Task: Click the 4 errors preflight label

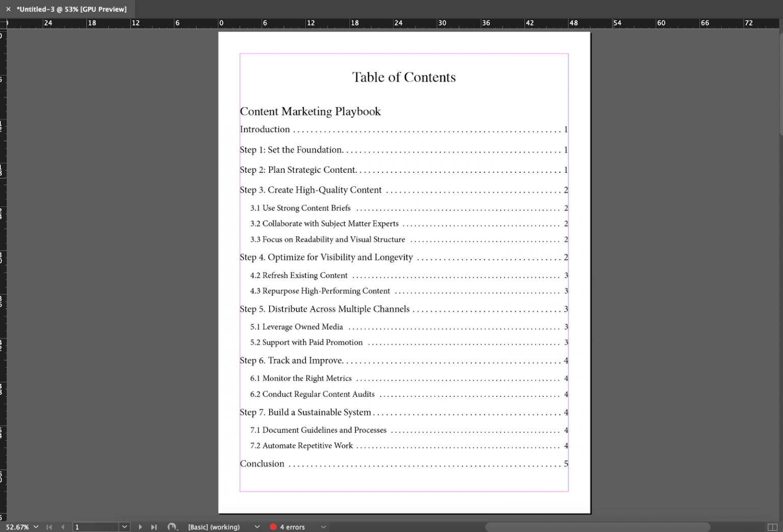Action: tap(292, 527)
